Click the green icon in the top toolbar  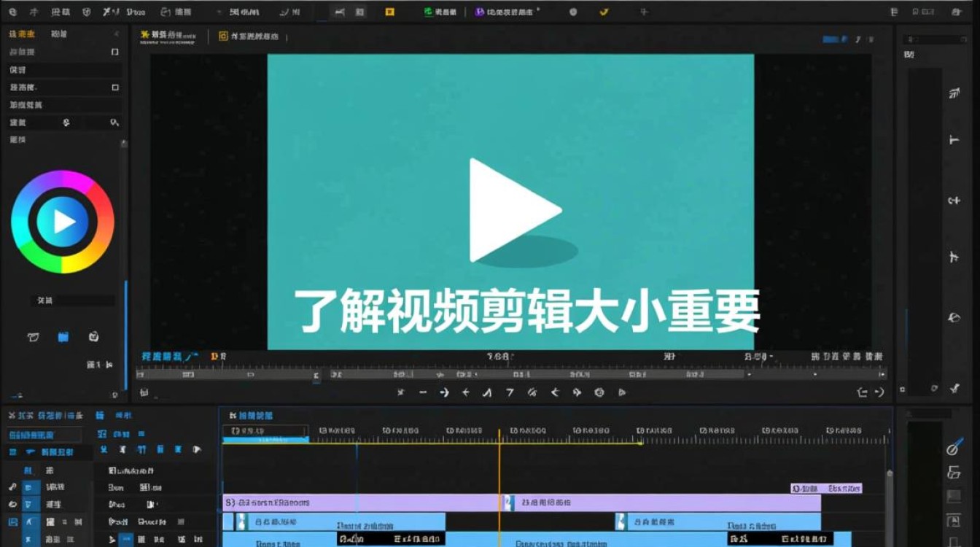click(428, 12)
